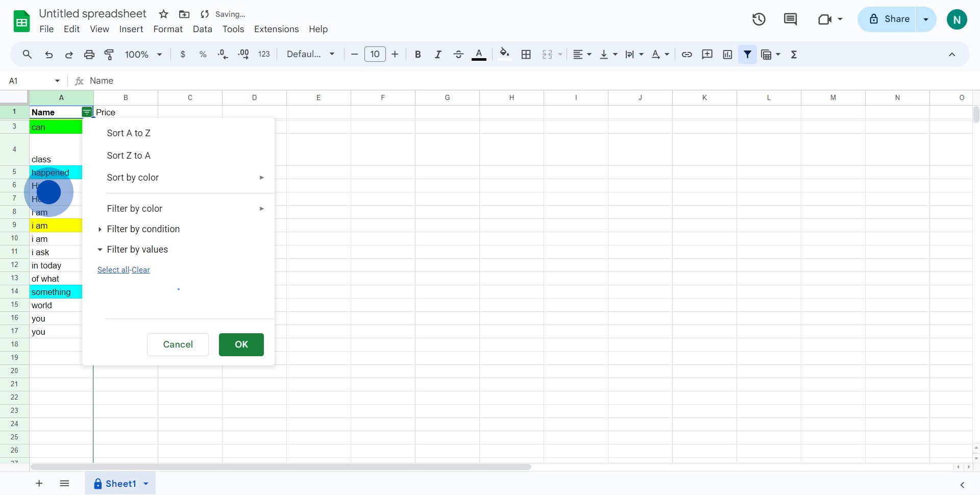The image size is (980, 495).
Task: Open the comment history panel
Action: point(790,19)
